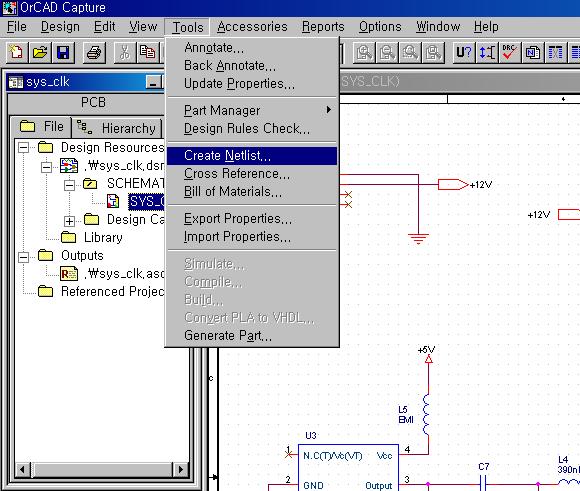Click the Zoom In magnifier icon
580x491 pixels.
click(x=364, y=52)
